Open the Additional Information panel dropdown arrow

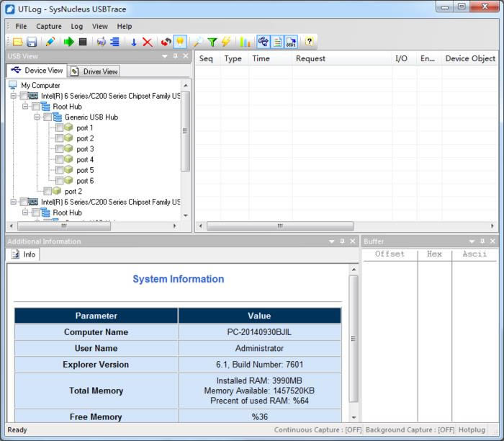(332, 241)
